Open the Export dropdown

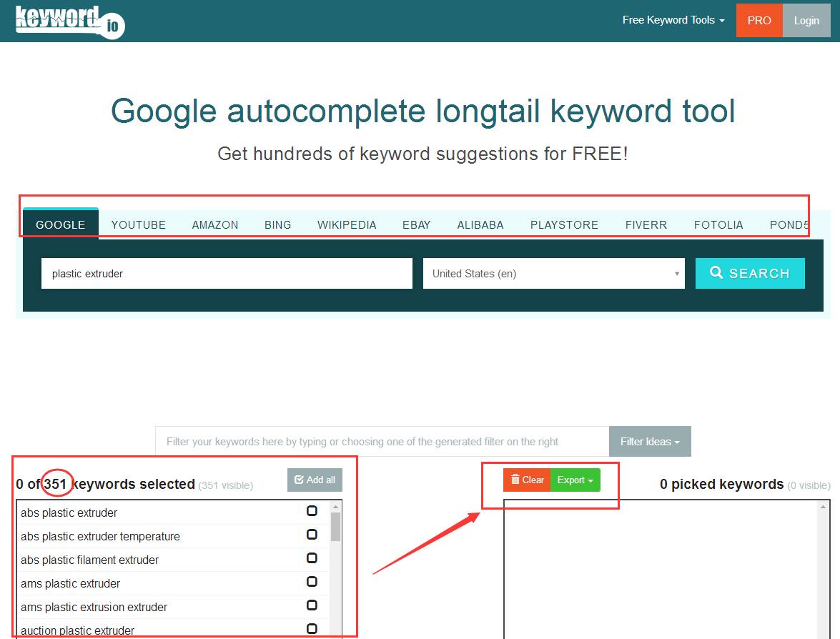[x=575, y=480]
